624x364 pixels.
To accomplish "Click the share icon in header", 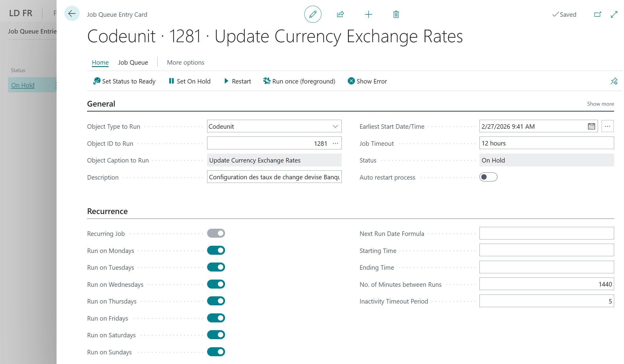I will click(x=340, y=14).
